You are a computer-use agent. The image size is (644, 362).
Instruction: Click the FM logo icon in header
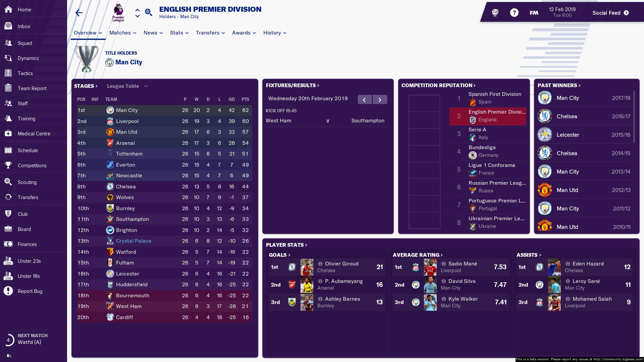coord(534,12)
